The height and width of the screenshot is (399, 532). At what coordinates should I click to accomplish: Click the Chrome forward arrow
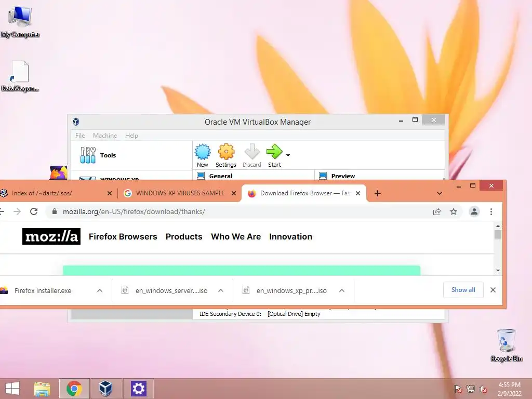click(17, 211)
